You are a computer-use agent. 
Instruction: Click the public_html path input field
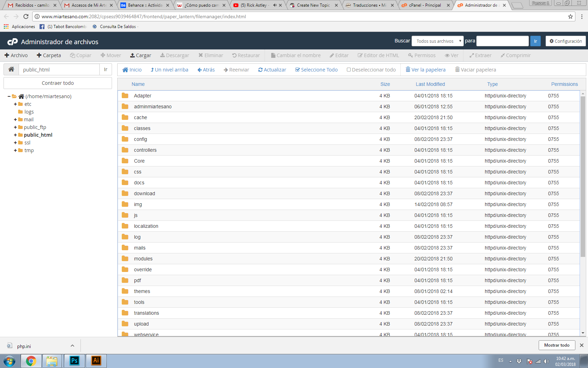pyautogui.click(x=59, y=69)
